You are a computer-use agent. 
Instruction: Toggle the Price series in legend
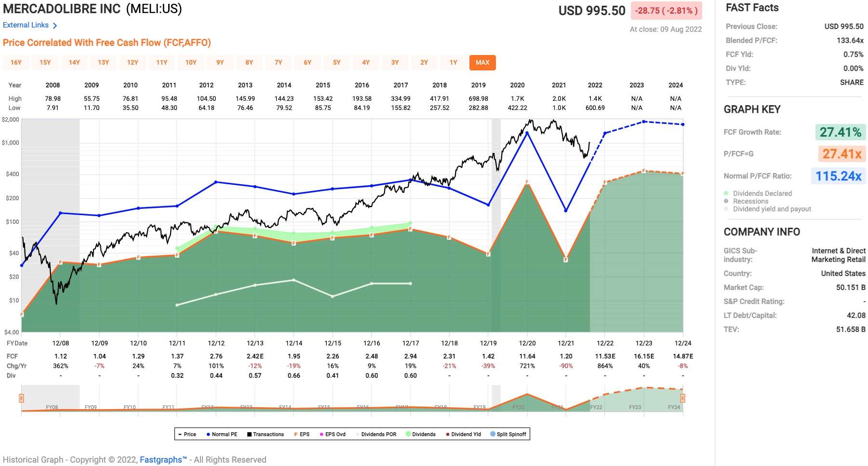187,434
